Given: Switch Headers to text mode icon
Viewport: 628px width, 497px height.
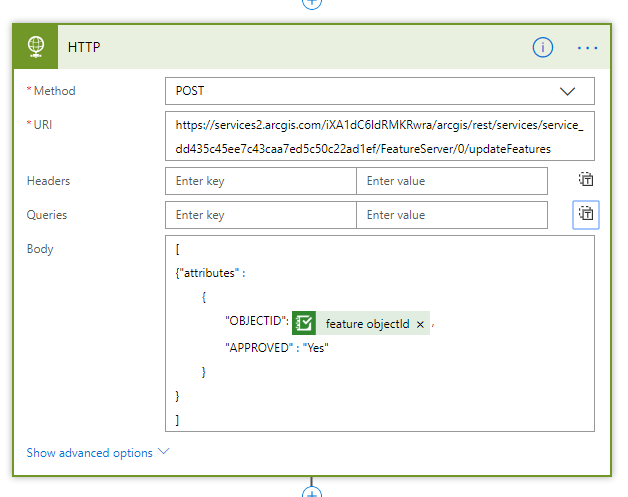Looking at the screenshot, I should coord(586,179).
